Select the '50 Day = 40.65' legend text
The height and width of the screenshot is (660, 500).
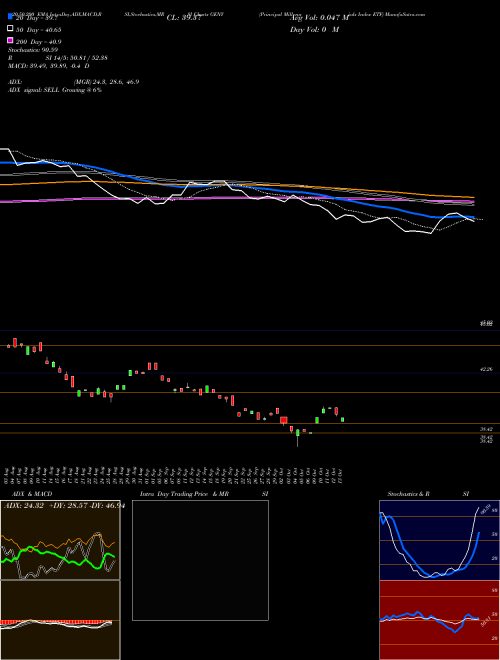(x=39, y=30)
